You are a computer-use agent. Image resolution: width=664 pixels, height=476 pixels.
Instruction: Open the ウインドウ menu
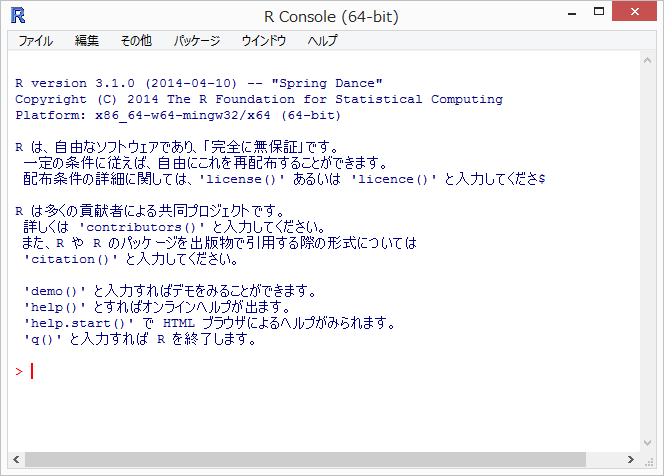(263, 41)
